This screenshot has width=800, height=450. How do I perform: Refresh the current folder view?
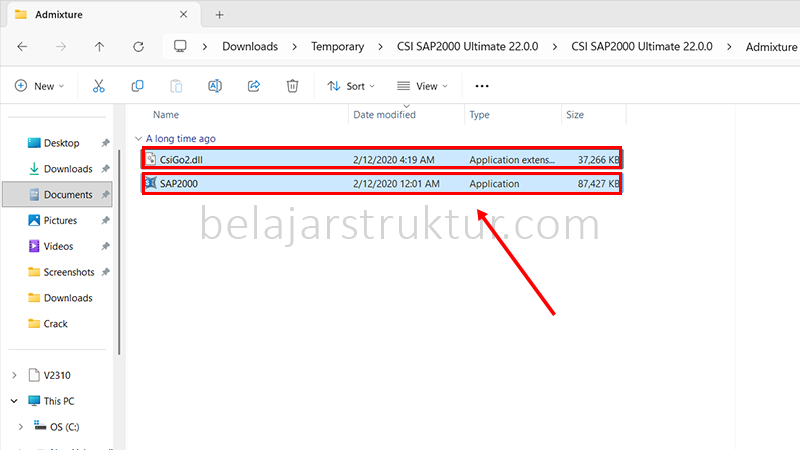pyautogui.click(x=138, y=47)
